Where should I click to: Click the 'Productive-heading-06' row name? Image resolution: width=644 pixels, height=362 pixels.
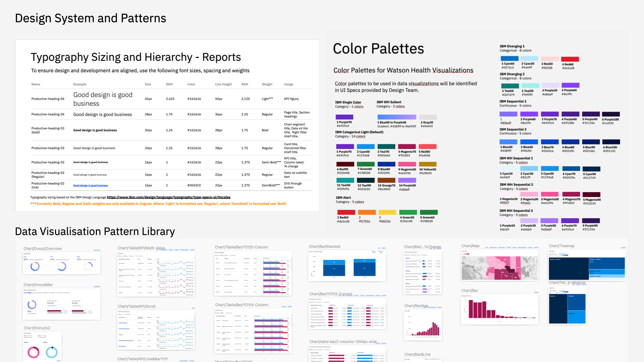48,99
